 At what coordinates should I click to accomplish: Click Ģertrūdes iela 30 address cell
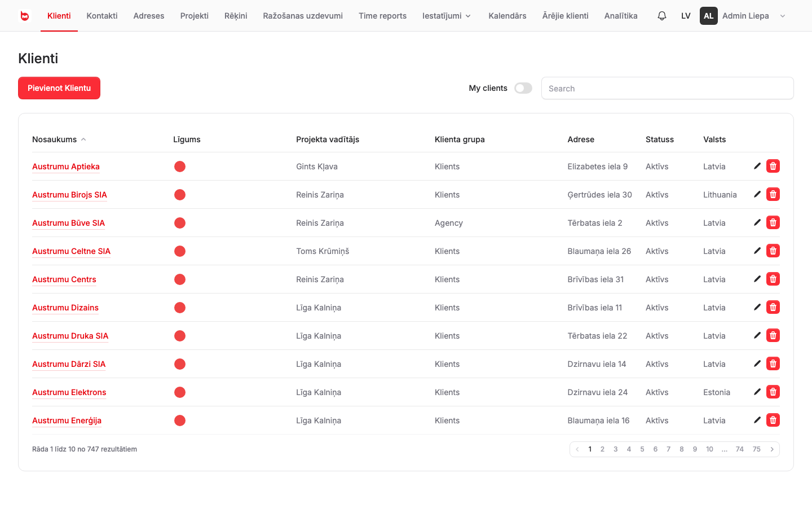tap(600, 195)
